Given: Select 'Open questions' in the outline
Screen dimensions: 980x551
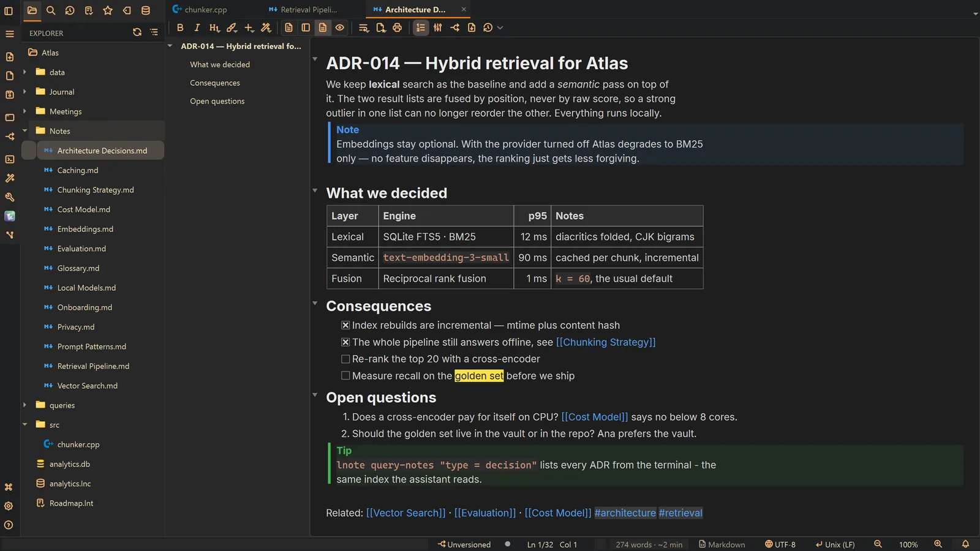Looking at the screenshot, I should tap(217, 102).
